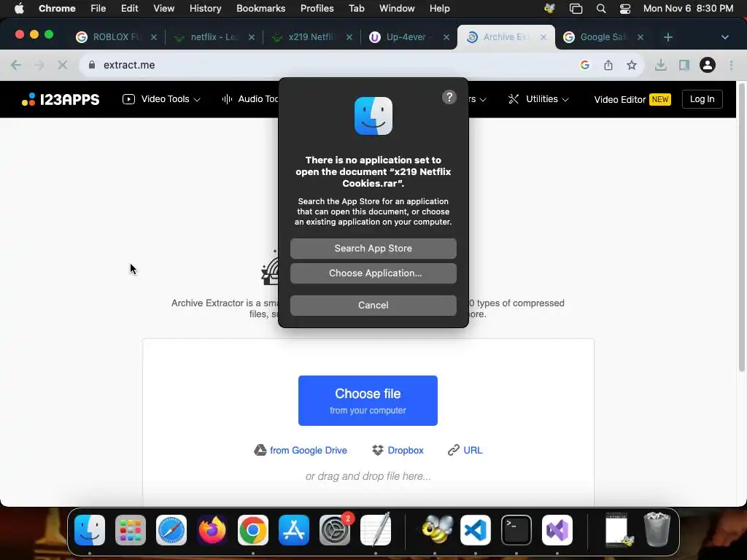
Task: Click the Log In button
Action: click(703, 99)
